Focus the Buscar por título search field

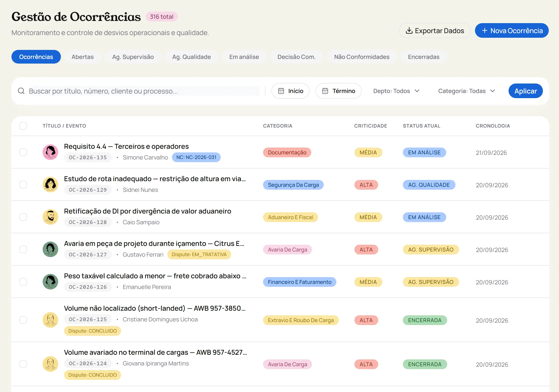point(144,91)
